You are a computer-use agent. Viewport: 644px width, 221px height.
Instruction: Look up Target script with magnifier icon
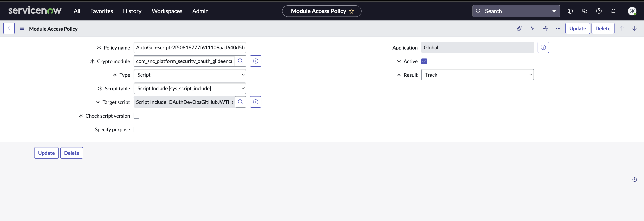click(241, 102)
